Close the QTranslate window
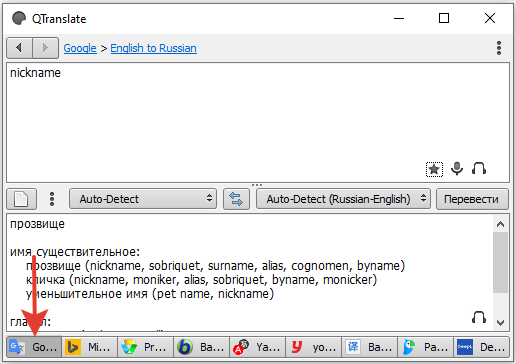 [490, 18]
